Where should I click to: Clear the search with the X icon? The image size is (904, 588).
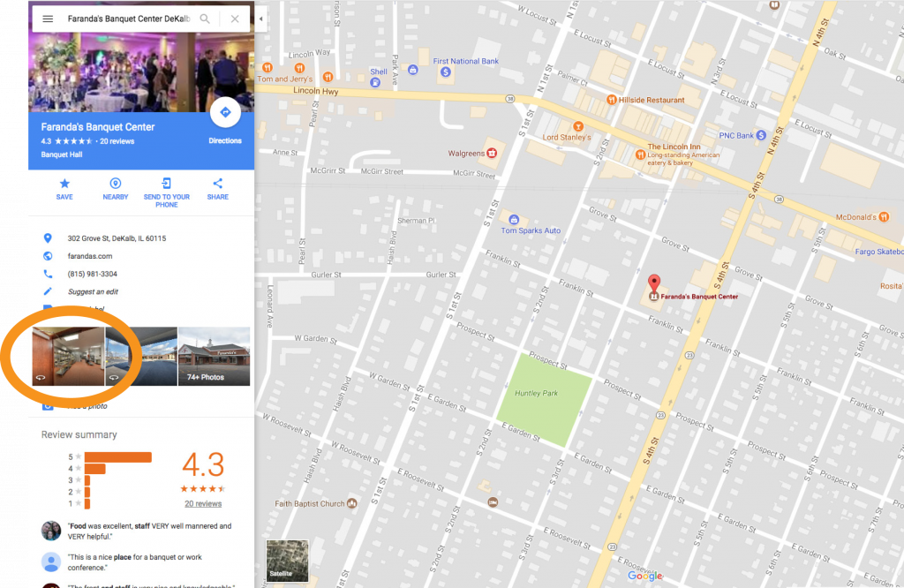(x=235, y=19)
